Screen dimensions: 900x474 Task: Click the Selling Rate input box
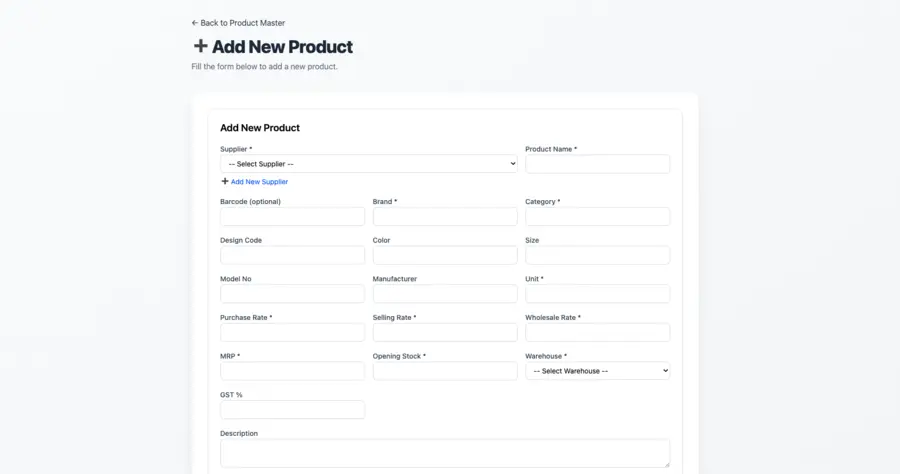click(445, 333)
